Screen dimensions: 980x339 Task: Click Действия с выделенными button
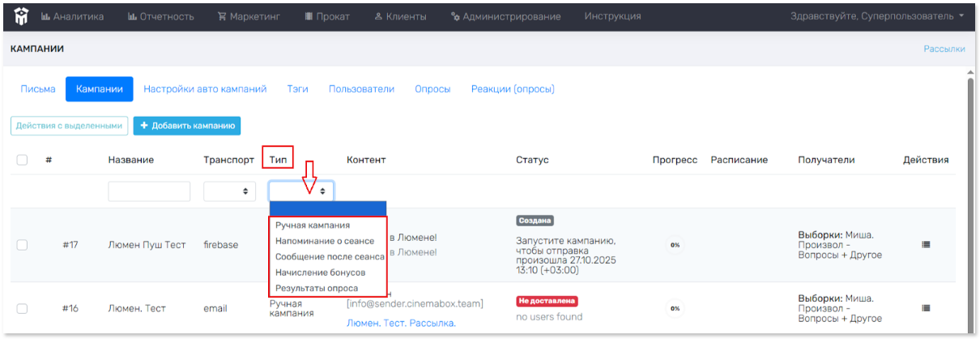click(70, 126)
